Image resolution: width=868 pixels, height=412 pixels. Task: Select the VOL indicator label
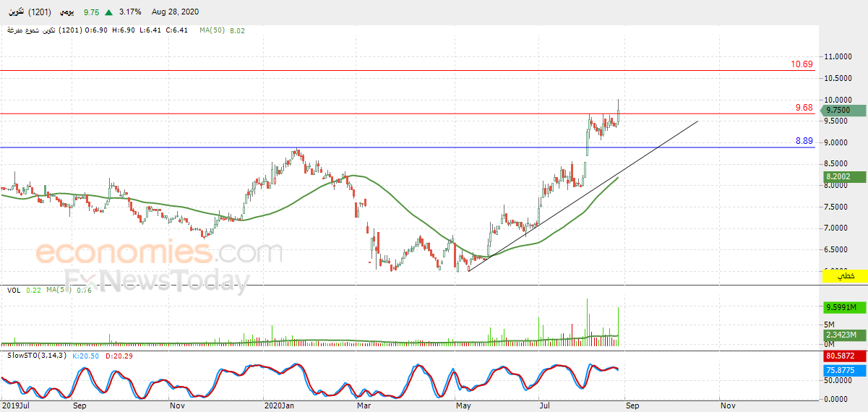(13, 291)
